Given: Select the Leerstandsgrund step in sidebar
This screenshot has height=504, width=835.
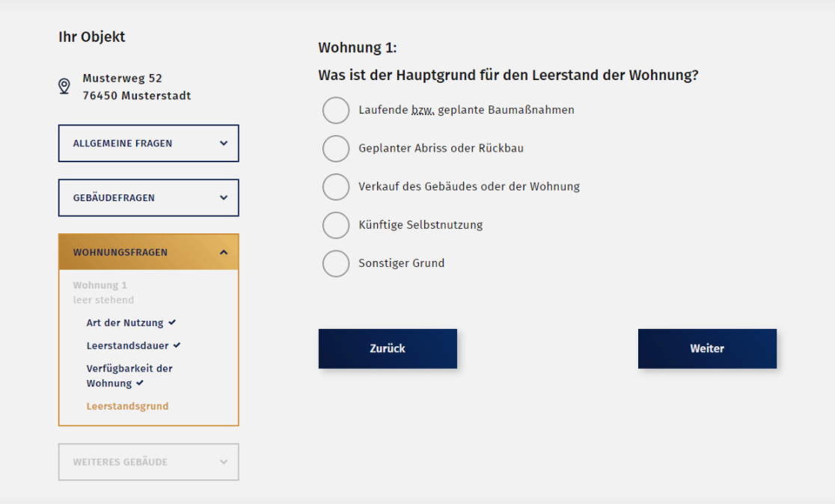Looking at the screenshot, I should tap(127, 407).
